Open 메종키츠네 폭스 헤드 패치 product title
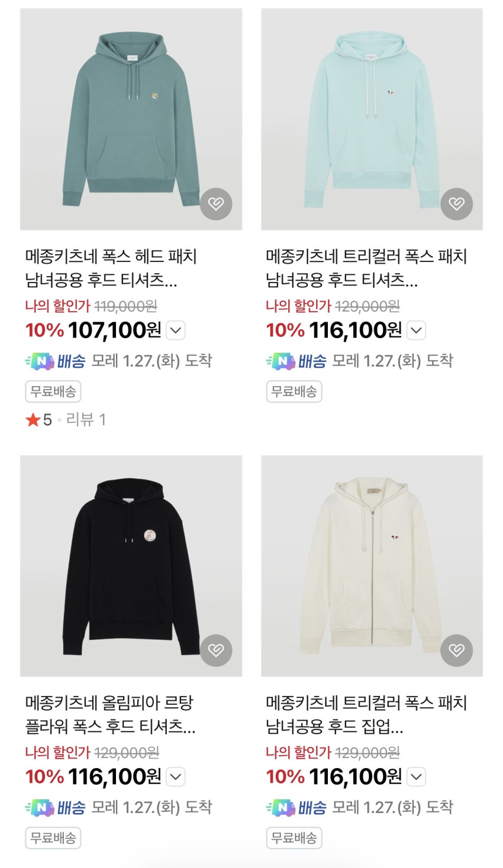 coord(111,268)
